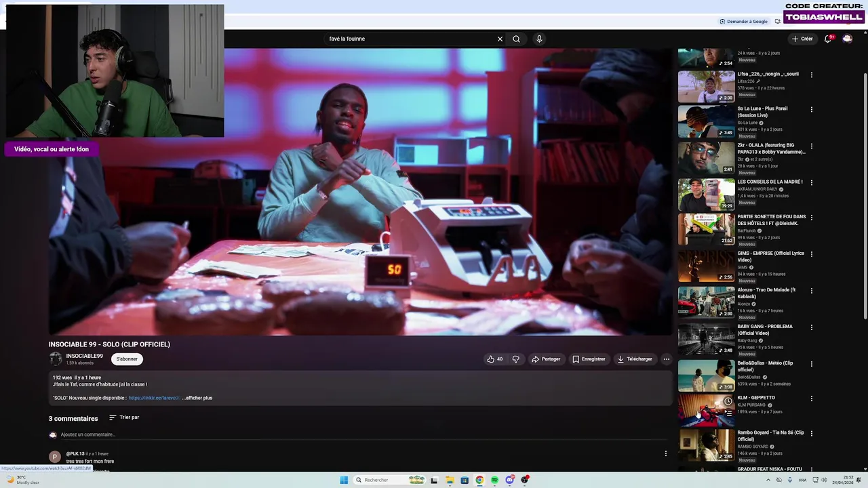Open comment options for @PLK.13

point(665,453)
